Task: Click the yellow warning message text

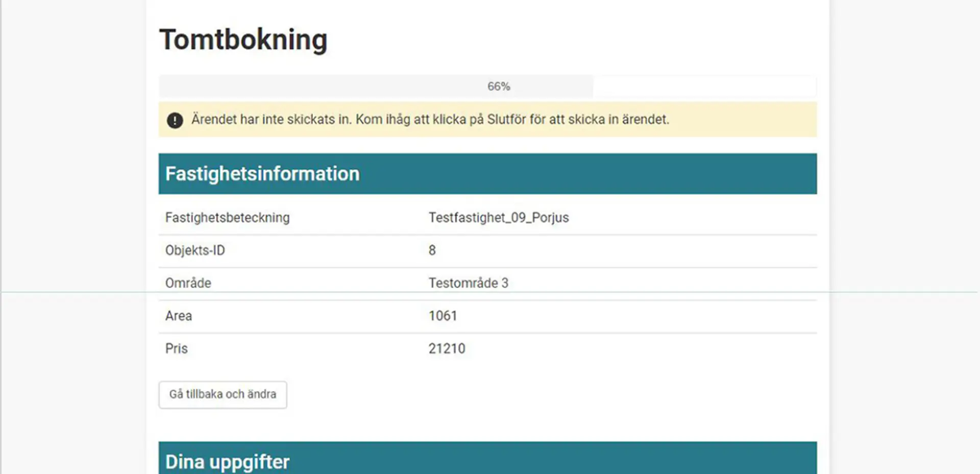Action: [x=431, y=120]
